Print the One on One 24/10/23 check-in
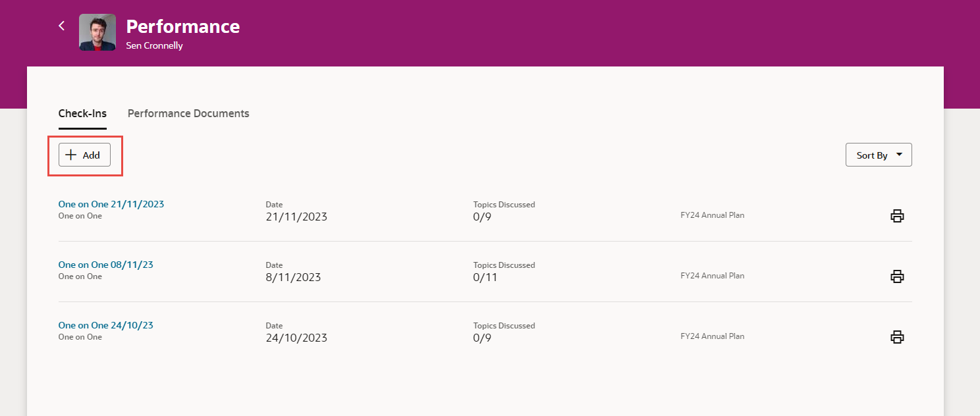This screenshot has width=980, height=416. (897, 336)
